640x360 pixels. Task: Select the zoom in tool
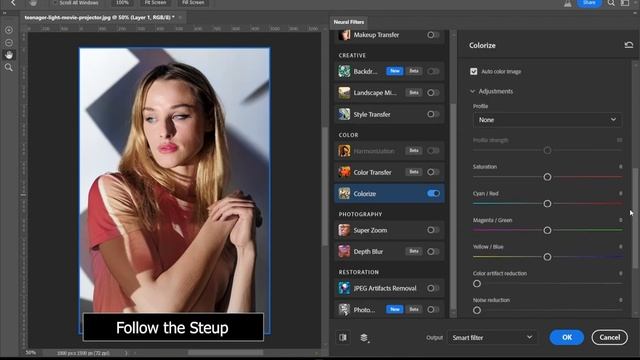coord(9,30)
